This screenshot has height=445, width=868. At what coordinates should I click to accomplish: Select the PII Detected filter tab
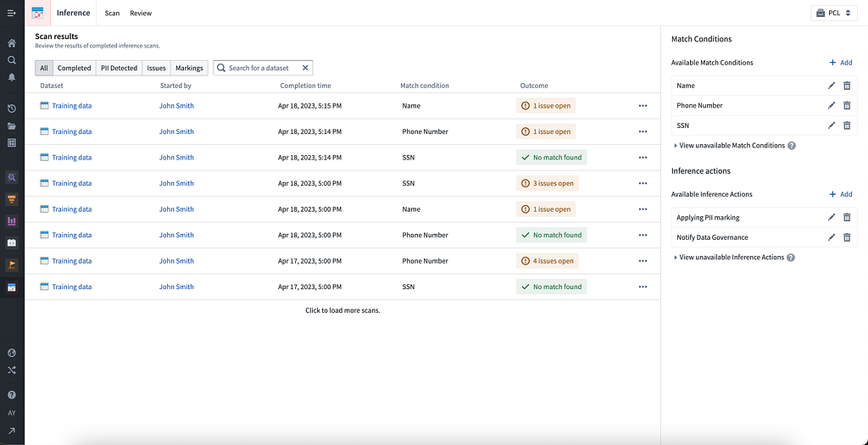[119, 68]
